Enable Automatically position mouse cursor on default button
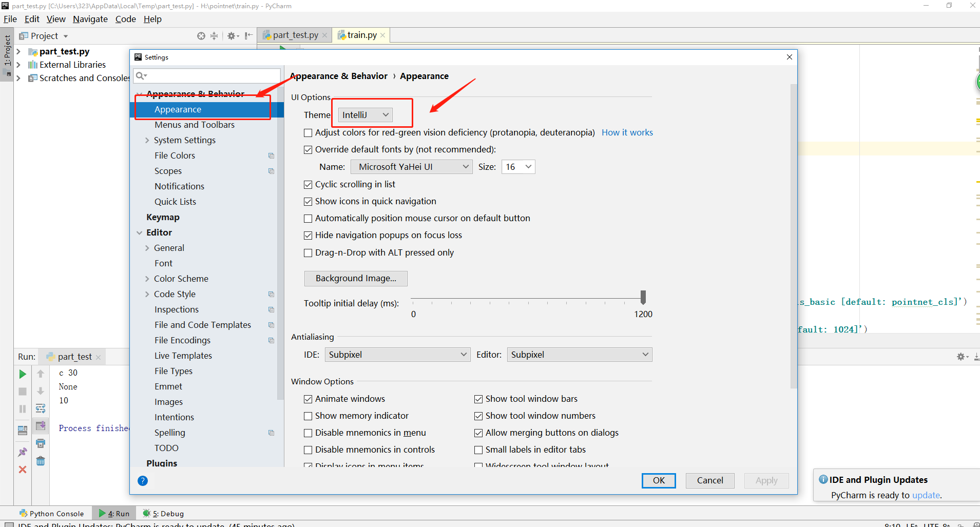980x527 pixels. coord(308,219)
